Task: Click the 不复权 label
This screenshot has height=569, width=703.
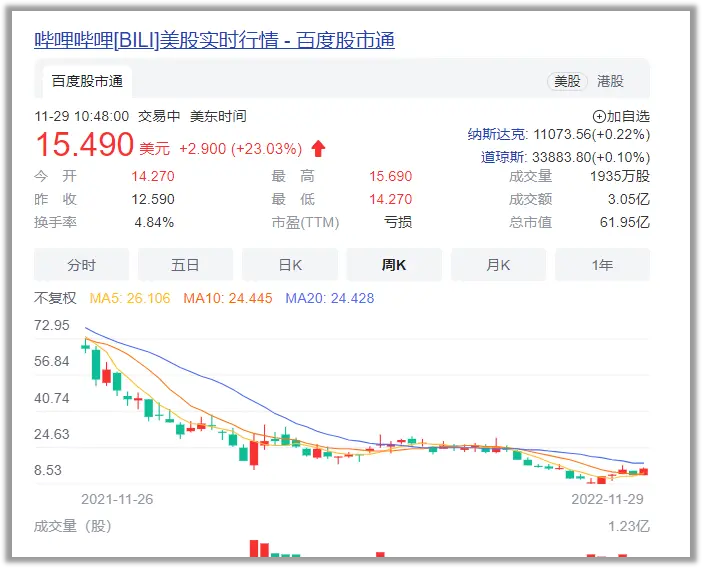Action: point(55,298)
